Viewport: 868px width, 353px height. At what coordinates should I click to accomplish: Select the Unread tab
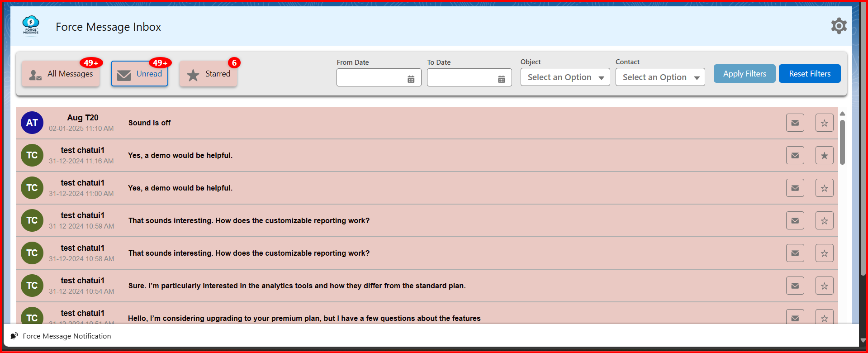(139, 74)
